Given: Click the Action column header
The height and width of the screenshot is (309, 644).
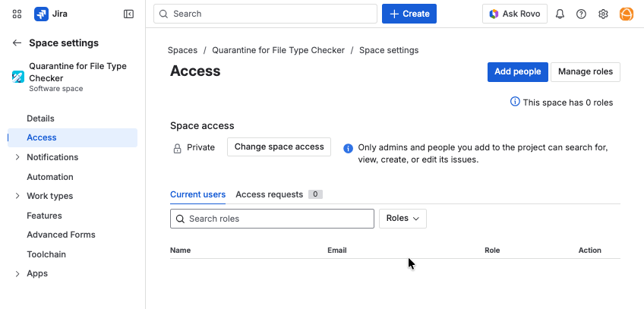Looking at the screenshot, I should [590, 251].
